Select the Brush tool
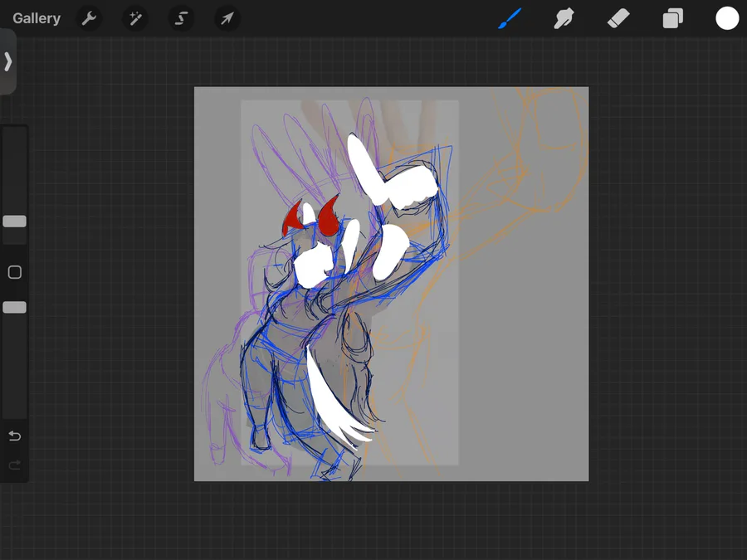This screenshot has width=747, height=560. [x=510, y=18]
